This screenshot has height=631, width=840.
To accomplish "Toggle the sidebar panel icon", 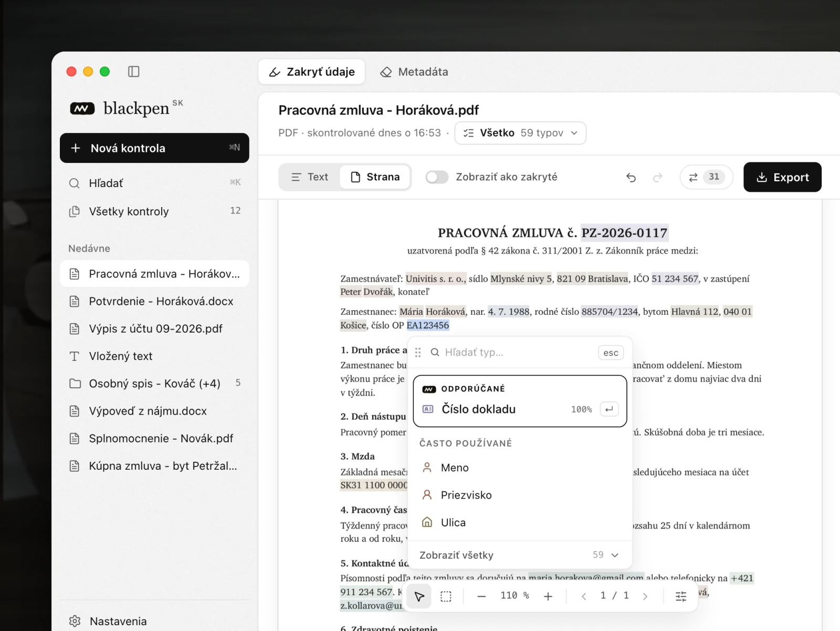I will click(134, 71).
